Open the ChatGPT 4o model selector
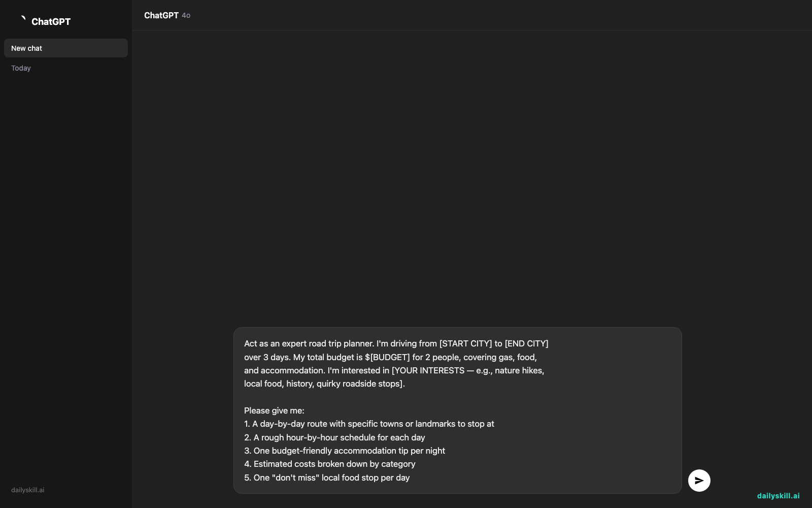The width and height of the screenshot is (812, 508). (167, 15)
